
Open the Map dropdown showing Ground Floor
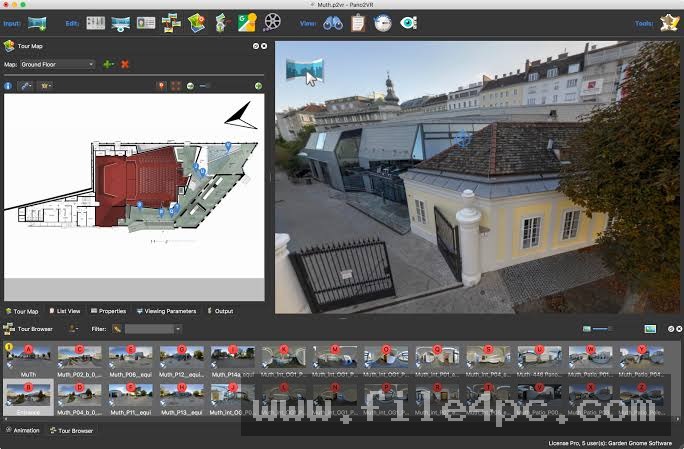click(57, 65)
